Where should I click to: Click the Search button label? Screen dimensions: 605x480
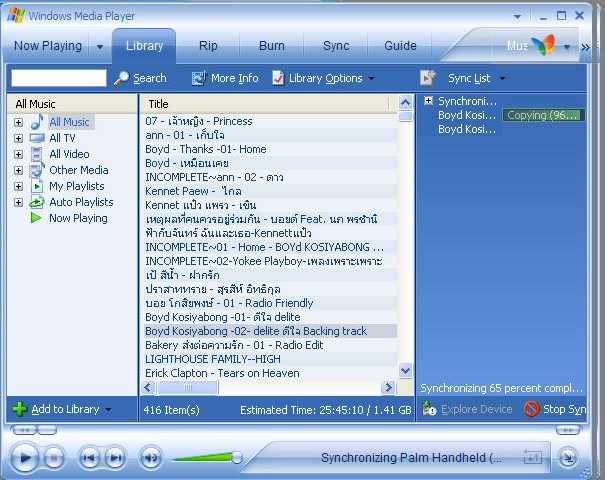pyautogui.click(x=150, y=78)
